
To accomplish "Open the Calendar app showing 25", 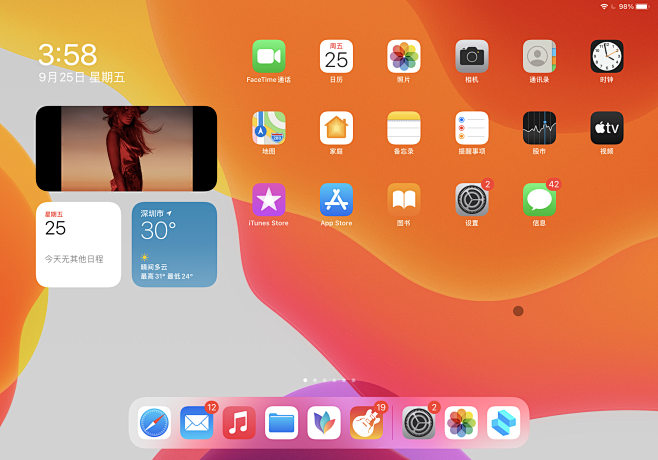I will pyautogui.click(x=336, y=56).
